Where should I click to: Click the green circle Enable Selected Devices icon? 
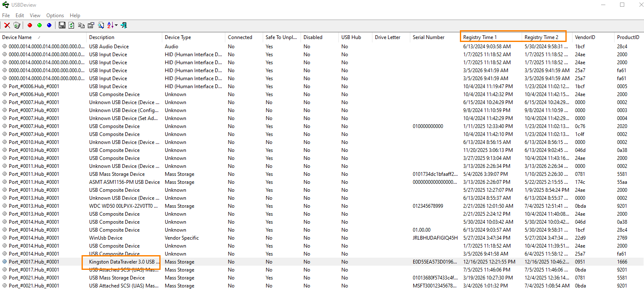tap(40, 25)
